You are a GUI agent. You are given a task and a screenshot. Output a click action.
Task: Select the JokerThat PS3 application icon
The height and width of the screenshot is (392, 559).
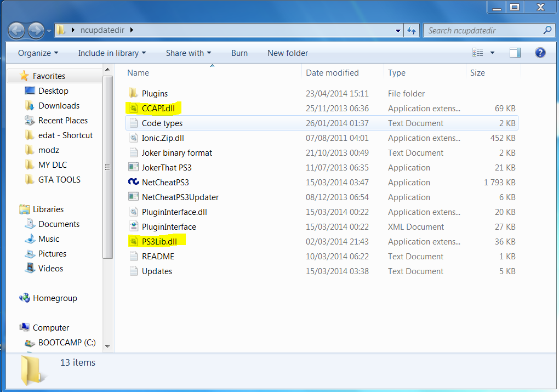pos(133,167)
